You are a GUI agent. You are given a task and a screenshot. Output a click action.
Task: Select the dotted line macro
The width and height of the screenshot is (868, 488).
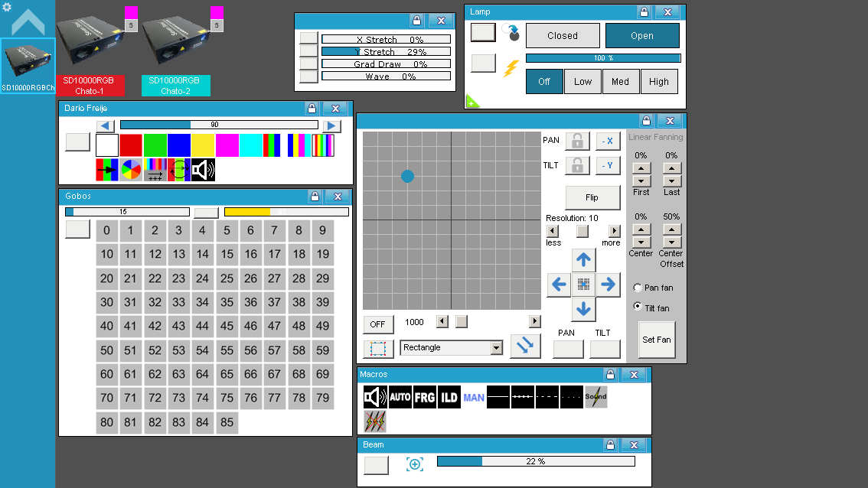[571, 397]
